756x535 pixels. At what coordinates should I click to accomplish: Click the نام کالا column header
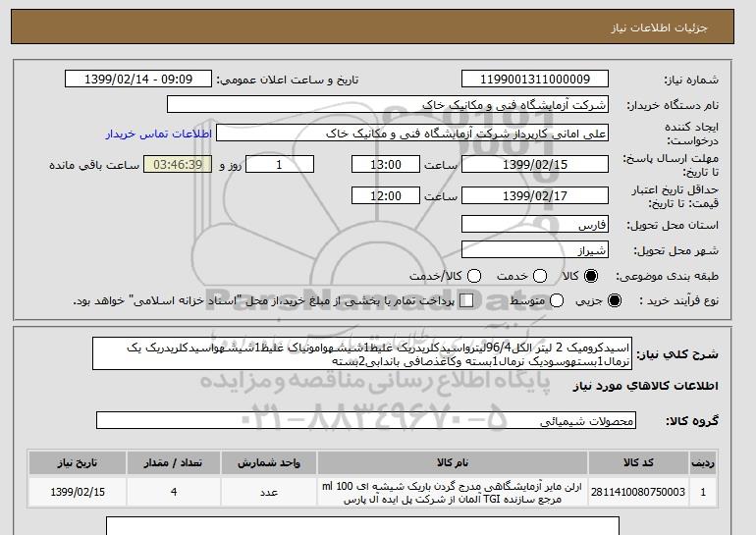click(x=453, y=462)
